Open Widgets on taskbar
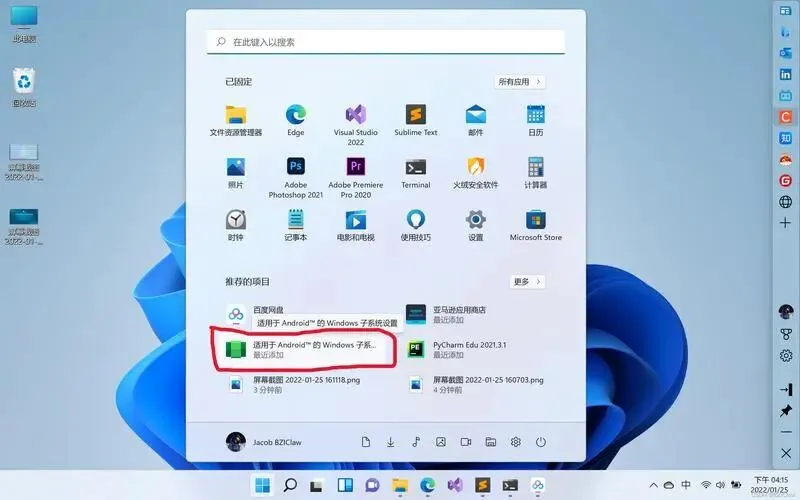 (345, 485)
